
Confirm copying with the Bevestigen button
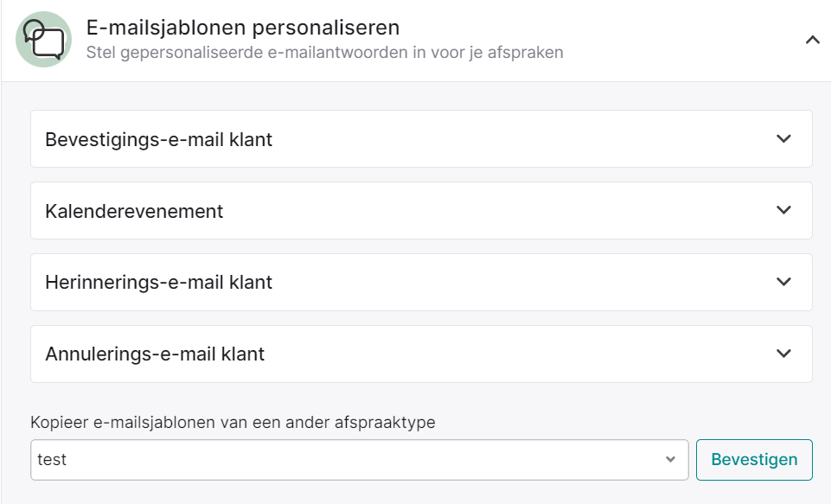tap(754, 460)
